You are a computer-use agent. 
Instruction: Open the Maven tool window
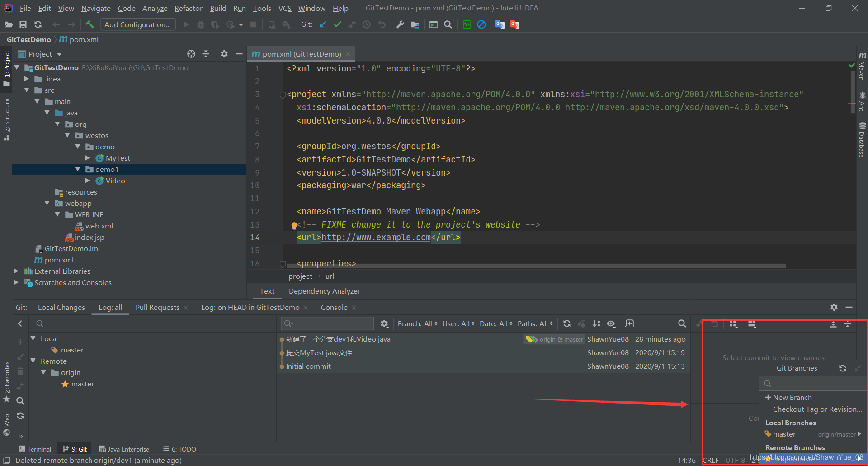click(862, 67)
